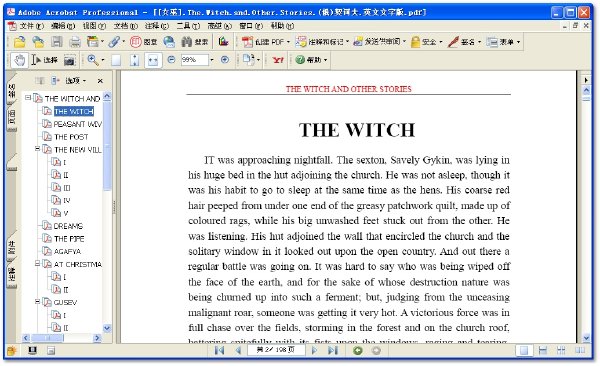Select bookmark III under THE NEW VILL

click(x=67, y=188)
